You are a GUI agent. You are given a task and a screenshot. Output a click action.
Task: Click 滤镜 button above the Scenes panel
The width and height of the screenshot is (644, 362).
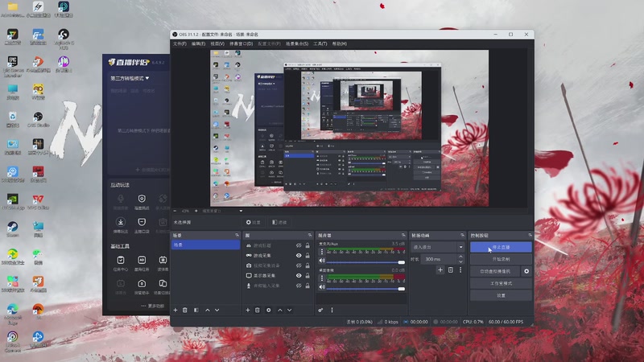click(x=279, y=222)
